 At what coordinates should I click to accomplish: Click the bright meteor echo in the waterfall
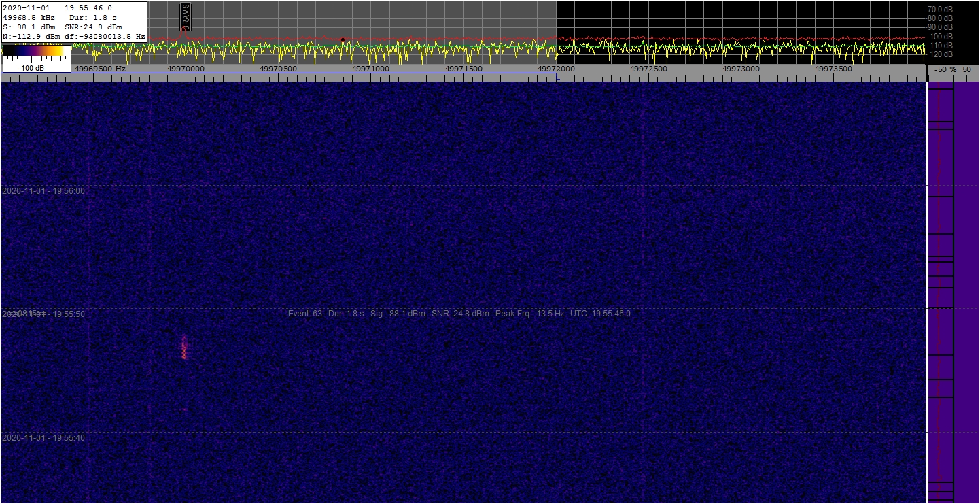[x=184, y=347]
